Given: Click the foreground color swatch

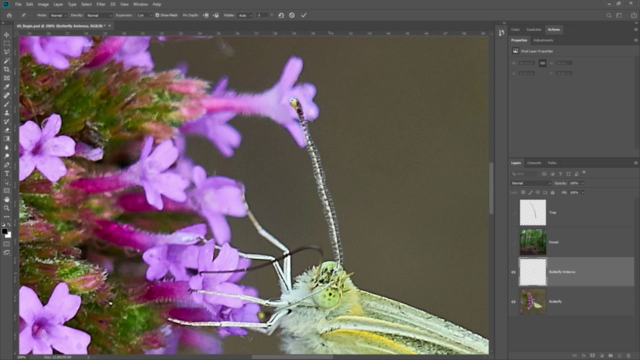Looking at the screenshot, I should tap(4, 231).
